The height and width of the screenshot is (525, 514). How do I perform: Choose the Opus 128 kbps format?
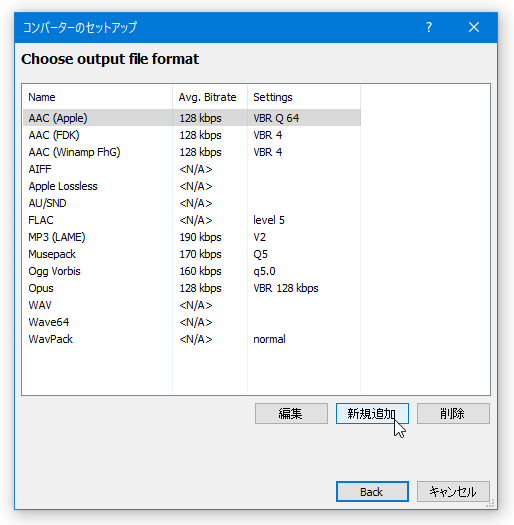[192, 288]
